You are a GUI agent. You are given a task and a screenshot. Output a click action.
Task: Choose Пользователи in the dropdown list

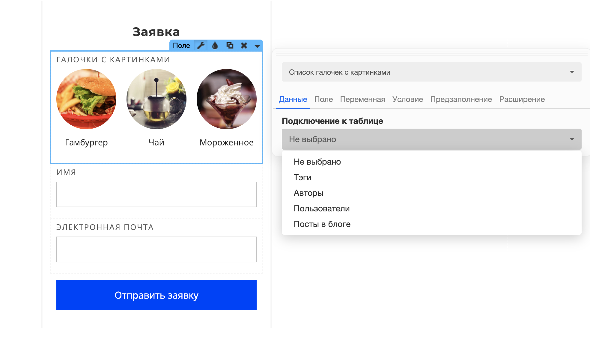[432, 209]
